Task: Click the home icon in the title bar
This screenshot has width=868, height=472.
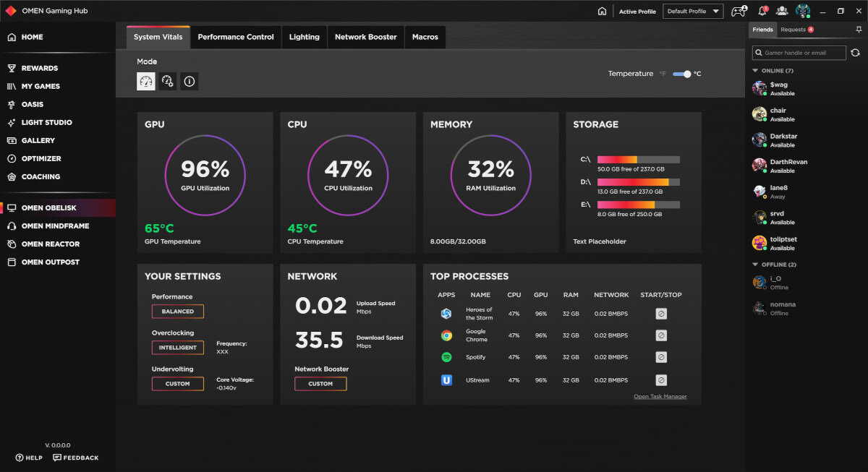Action: 602,11
